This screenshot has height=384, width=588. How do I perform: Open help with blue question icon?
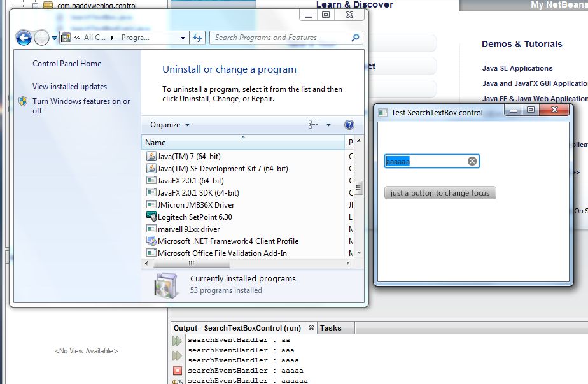tap(349, 125)
